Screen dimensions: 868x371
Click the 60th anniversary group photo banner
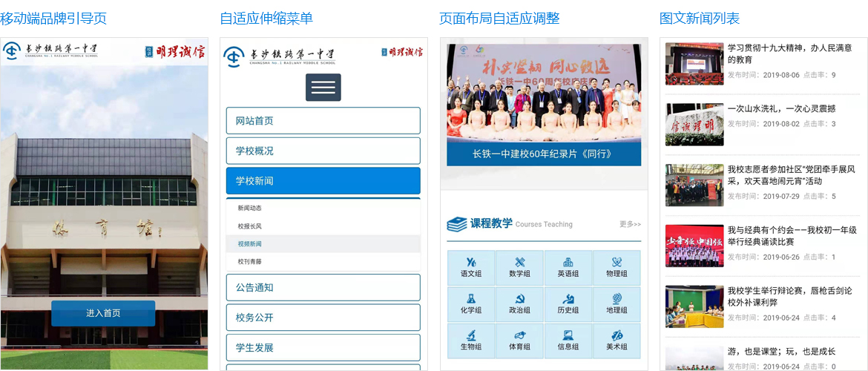click(544, 93)
